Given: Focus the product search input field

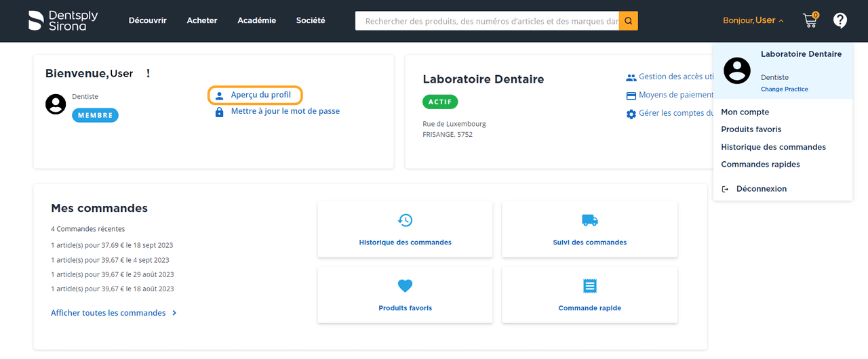Looking at the screenshot, I should pos(487,21).
